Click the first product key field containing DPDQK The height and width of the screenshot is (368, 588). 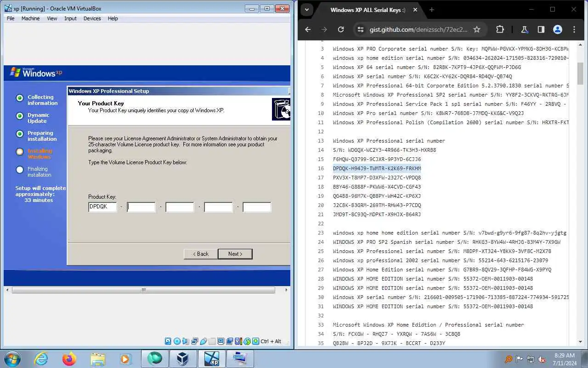pyautogui.click(x=102, y=207)
